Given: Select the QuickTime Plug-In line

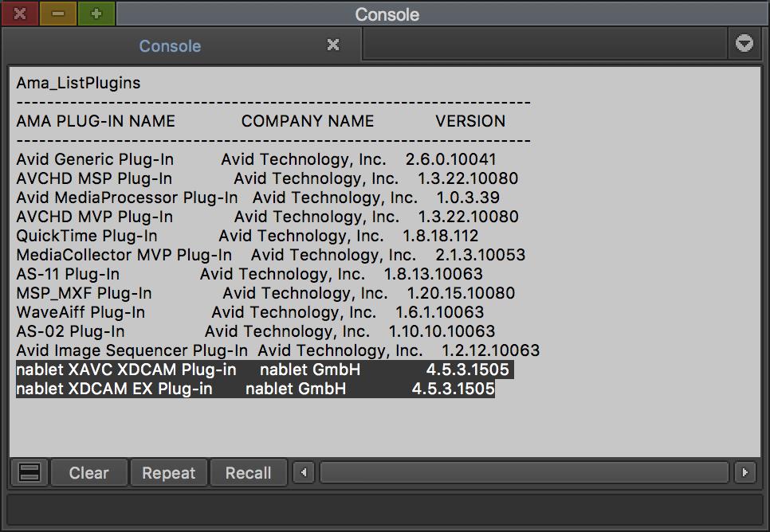Looking at the screenshot, I should pos(247,236).
